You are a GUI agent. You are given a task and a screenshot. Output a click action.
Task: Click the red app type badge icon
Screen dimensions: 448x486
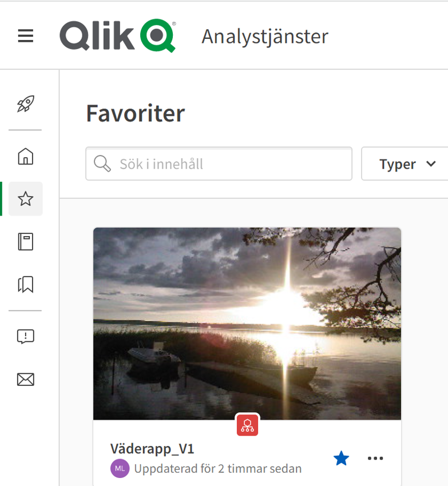coord(247,425)
